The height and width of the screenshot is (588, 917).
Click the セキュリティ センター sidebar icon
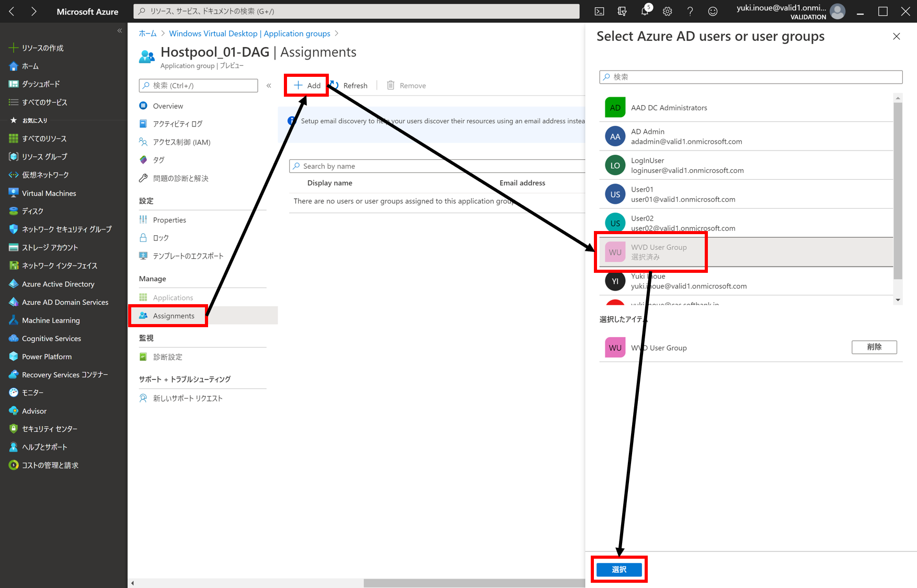[14, 429]
